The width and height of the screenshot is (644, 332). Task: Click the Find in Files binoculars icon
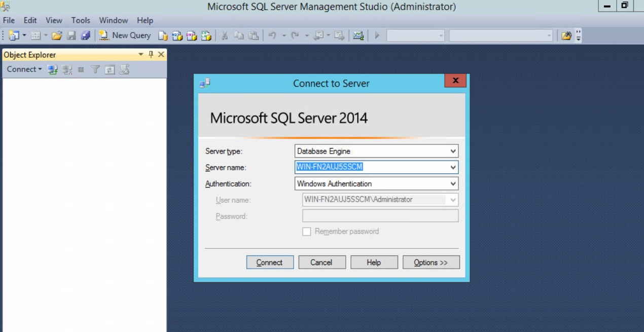(x=566, y=35)
